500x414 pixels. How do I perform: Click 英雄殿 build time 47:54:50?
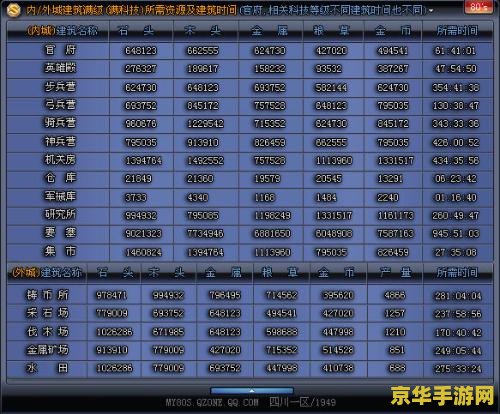point(456,69)
